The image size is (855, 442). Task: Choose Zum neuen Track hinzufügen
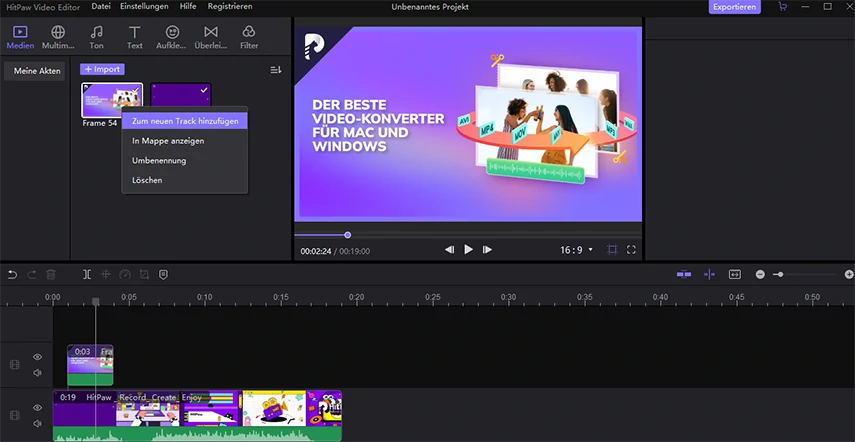click(x=185, y=121)
